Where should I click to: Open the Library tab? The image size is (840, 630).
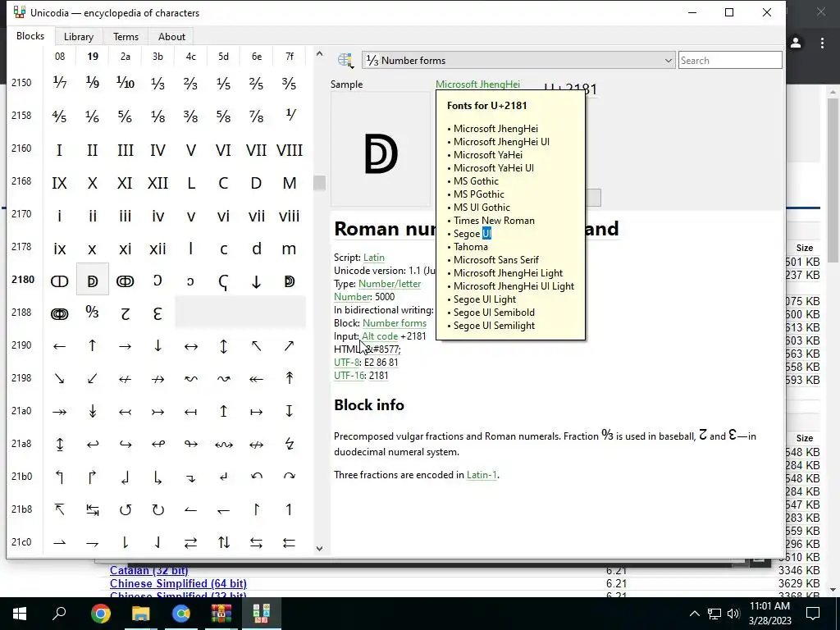point(79,36)
